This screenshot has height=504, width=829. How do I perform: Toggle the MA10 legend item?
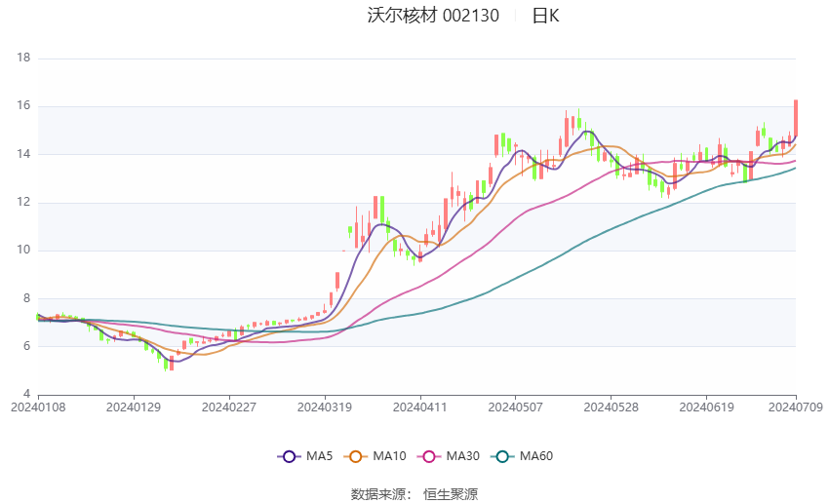[375, 456]
